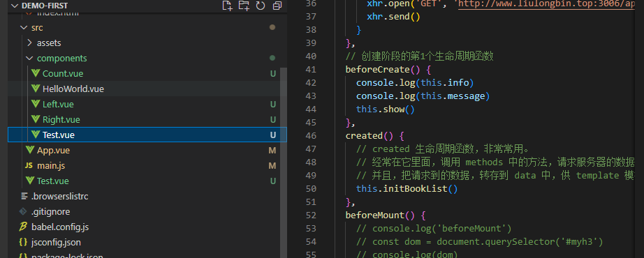Click lines icon next to .browserslistrc

coord(24,197)
